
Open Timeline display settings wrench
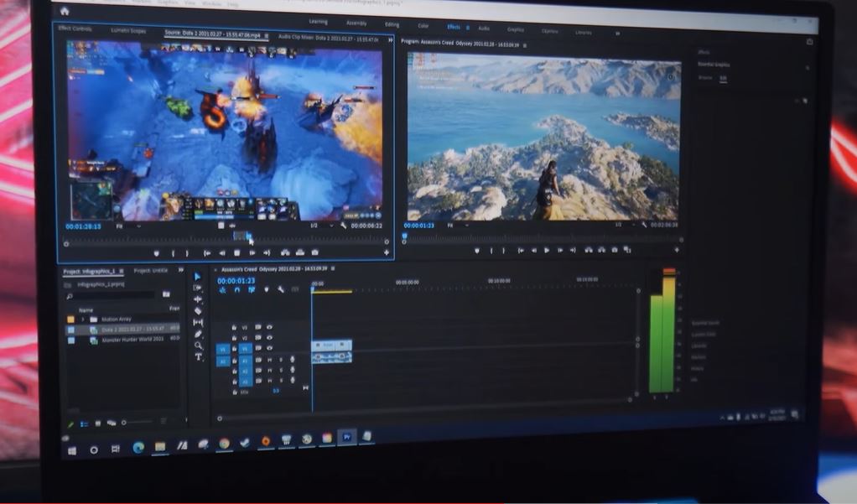point(280,289)
